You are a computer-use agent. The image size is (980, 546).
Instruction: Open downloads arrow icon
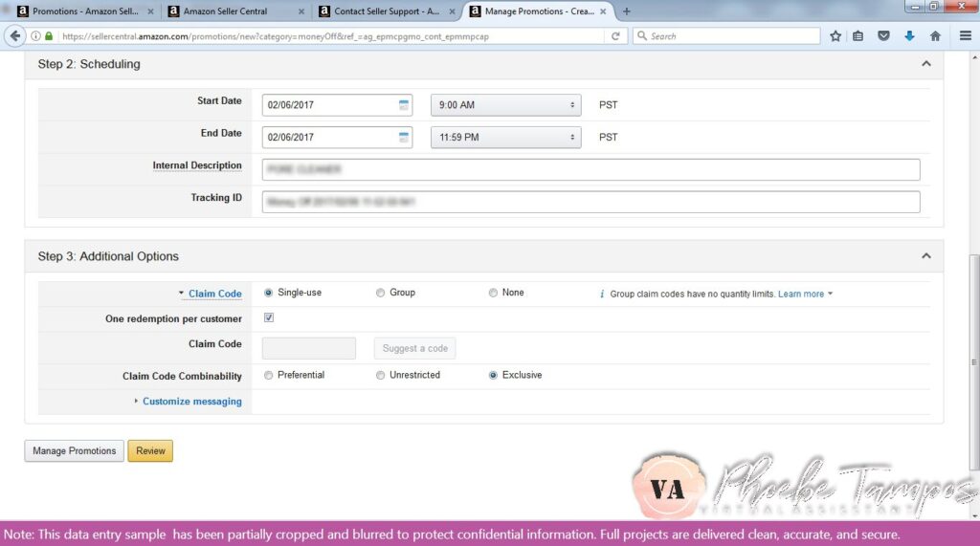pos(909,36)
